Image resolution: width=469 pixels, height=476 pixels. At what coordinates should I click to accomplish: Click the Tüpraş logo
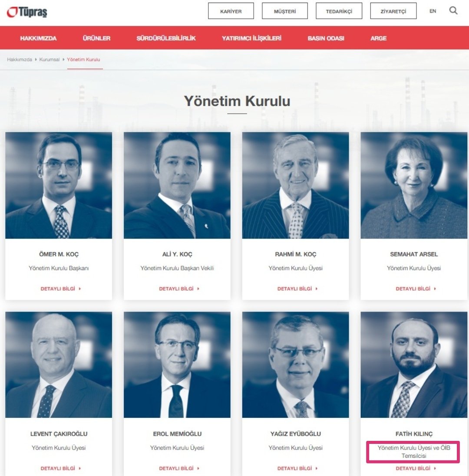click(x=27, y=12)
